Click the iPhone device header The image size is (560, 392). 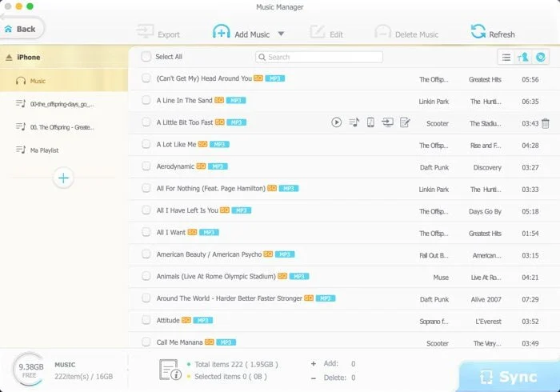click(64, 57)
